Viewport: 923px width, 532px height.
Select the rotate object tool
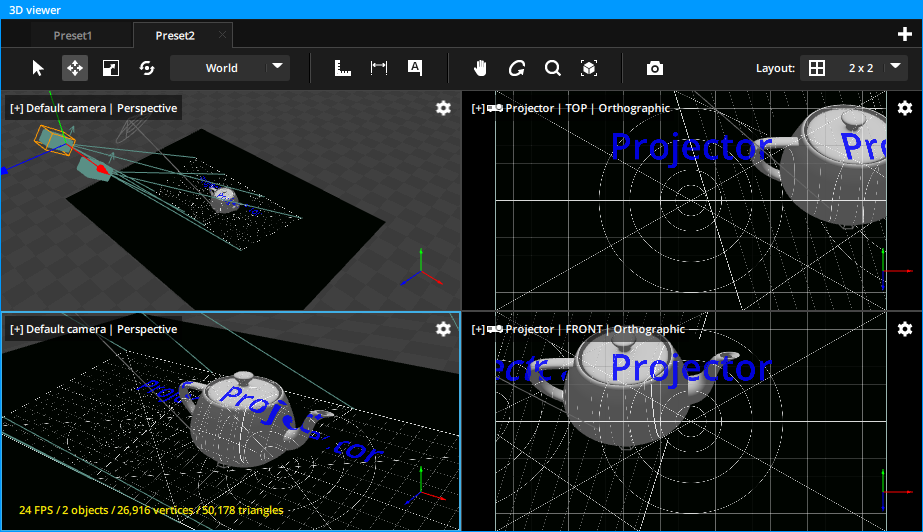[x=147, y=68]
